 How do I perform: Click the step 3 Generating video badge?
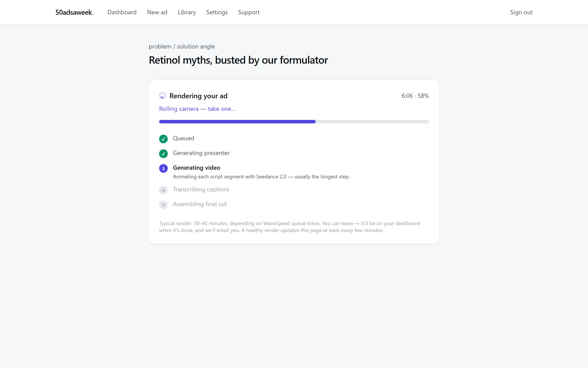click(x=163, y=168)
